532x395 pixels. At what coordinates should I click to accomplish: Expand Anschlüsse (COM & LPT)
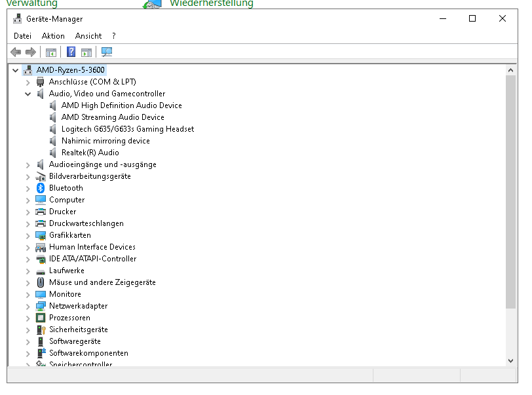point(28,82)
